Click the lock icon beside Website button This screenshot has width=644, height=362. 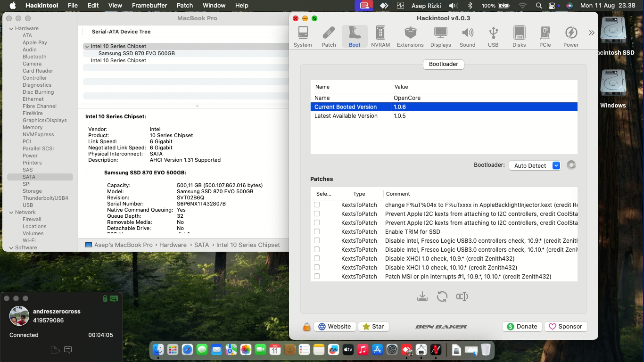[306, 327]
